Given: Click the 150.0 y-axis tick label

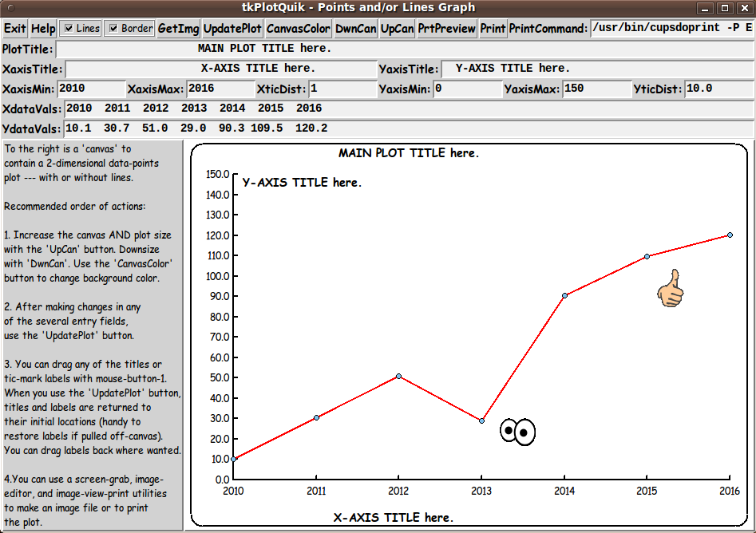Looking at the screenshot, I should tap(217, 174).
